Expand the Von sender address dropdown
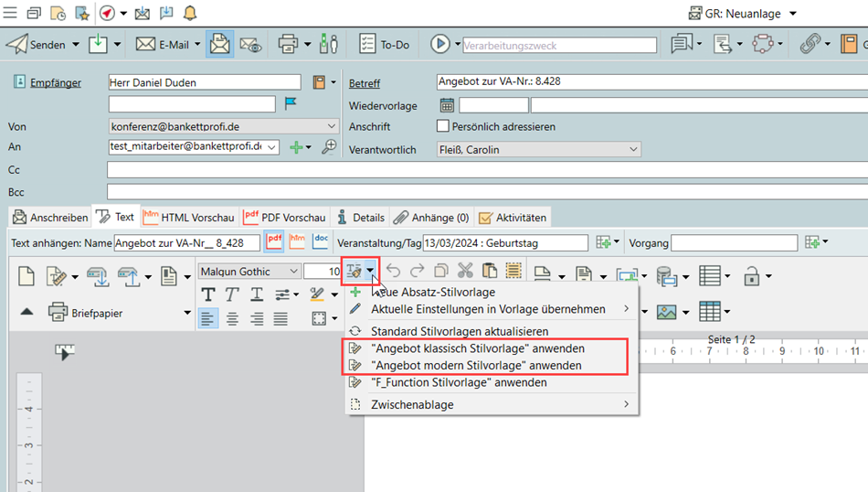868x492 pixels. pyautogui.click(x=331, y=126)
